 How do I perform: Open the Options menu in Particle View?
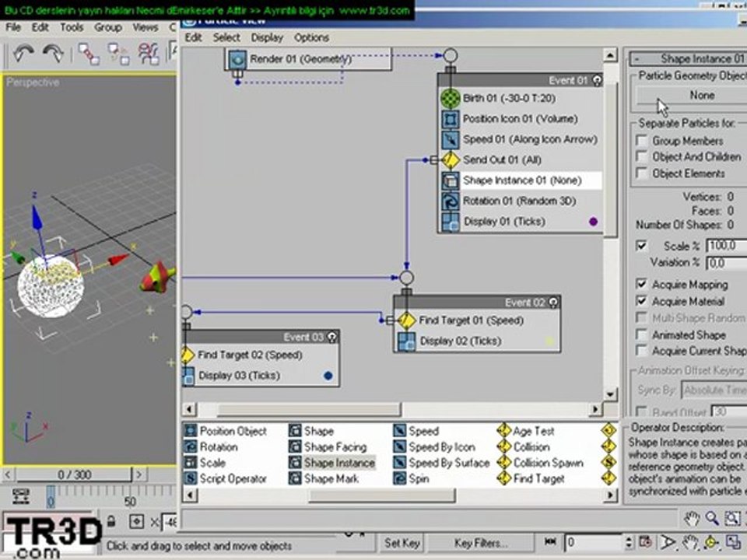click(x=311, y=37)
